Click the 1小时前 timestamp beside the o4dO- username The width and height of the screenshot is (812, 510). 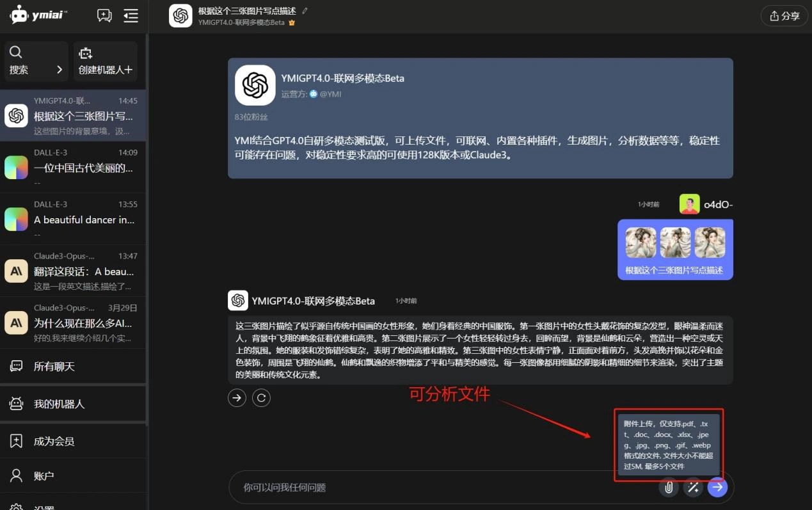(648, 205)
